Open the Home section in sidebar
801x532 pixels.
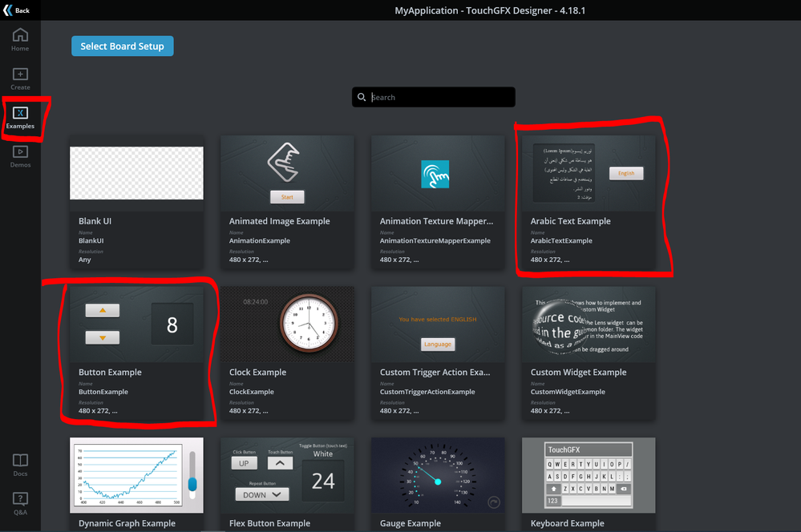click(x=20, y=40)
